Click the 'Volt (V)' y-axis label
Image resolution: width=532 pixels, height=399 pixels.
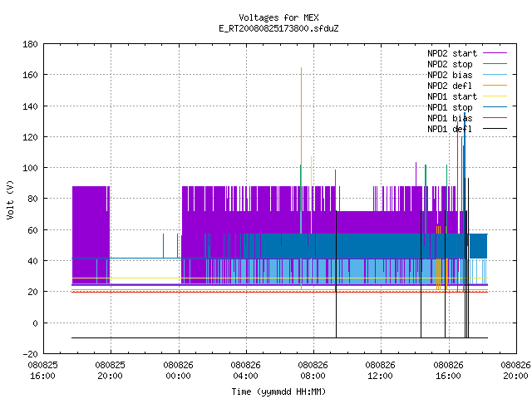point(10,200)
